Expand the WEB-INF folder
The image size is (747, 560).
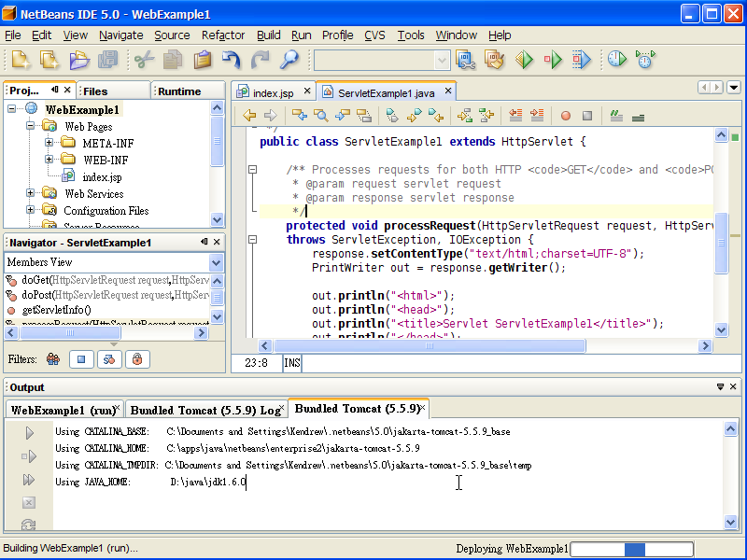(49, 159)
